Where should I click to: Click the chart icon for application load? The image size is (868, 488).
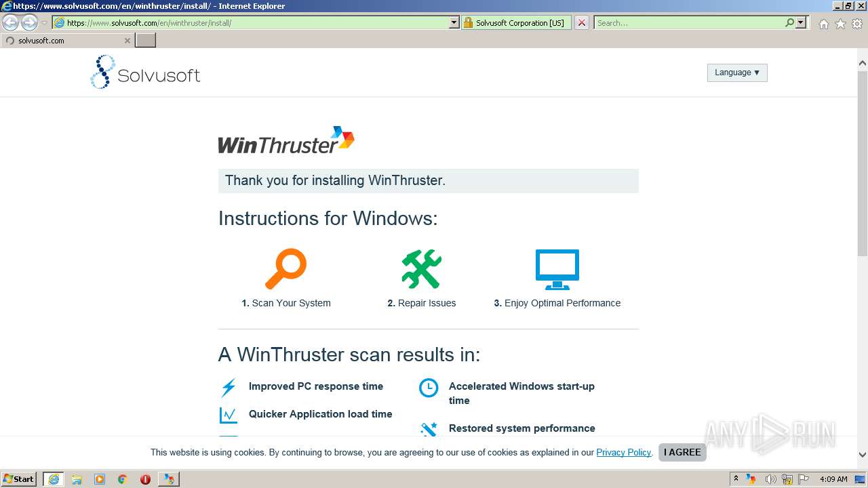(229, 415)
